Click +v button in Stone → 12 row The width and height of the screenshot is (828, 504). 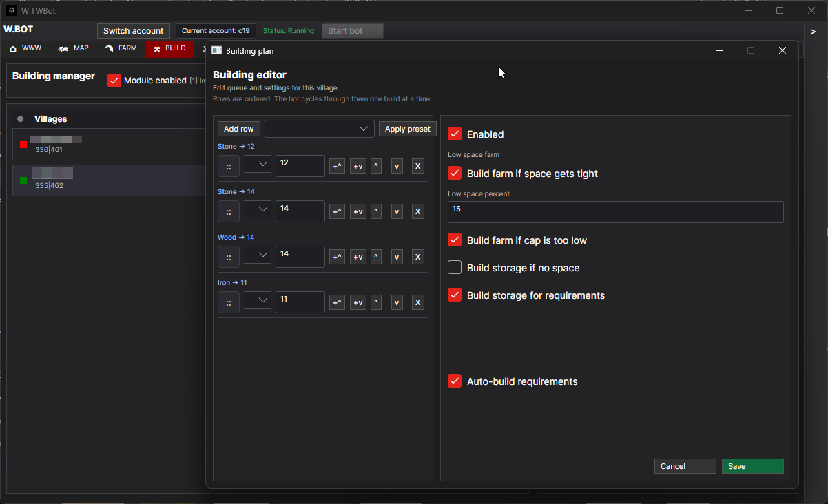click(x=358, y=166)
